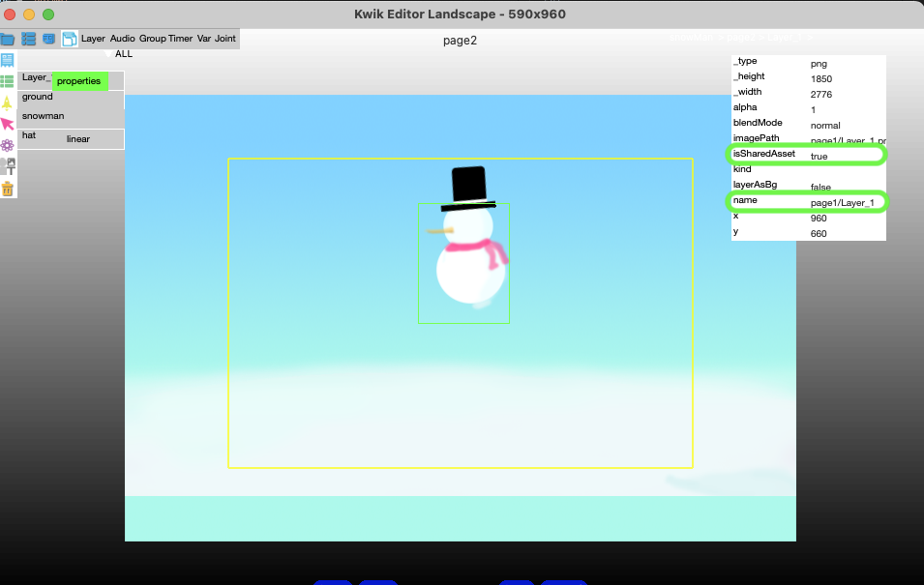Image resolution: width=924 pixels, height=585 pixels.
Task: Open the Timer tab
Action: coord(180,39)
